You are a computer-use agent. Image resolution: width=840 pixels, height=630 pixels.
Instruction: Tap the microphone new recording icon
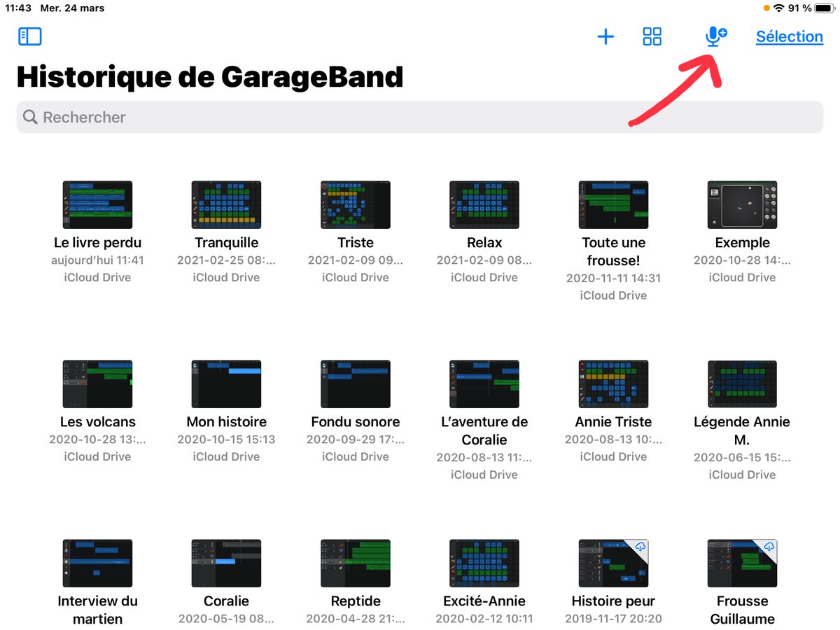click(715, 36)
